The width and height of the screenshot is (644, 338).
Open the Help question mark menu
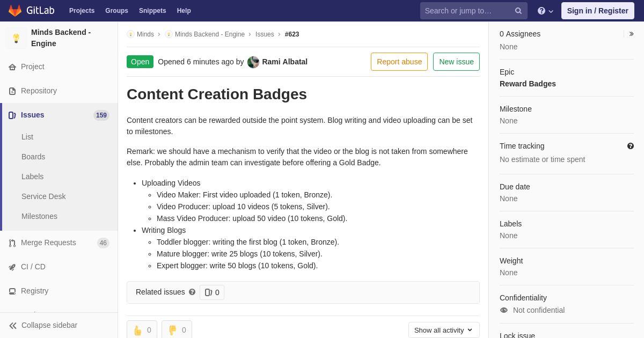[545, 11]
